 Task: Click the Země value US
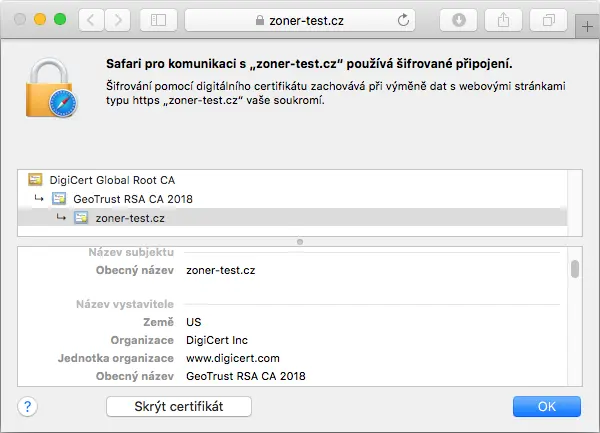[x=194, y=322]
